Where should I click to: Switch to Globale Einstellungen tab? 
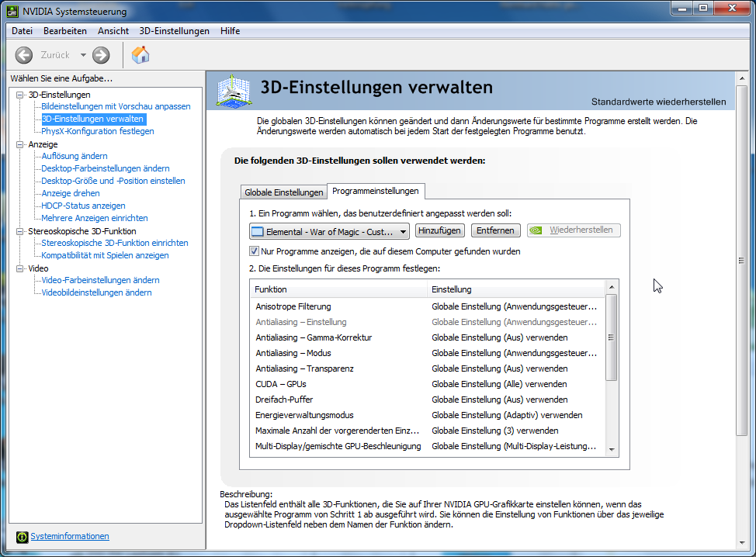283,192
